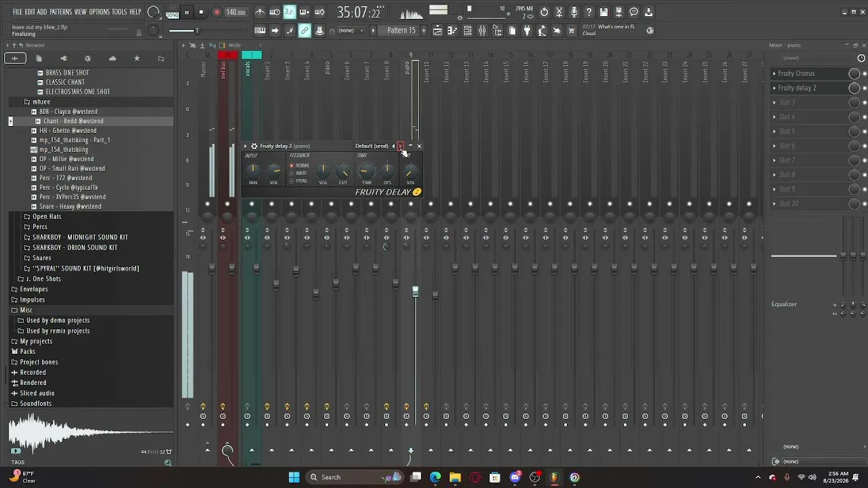868x488 pixels.
Task: Select next preset arrow in Fruity Delay
Action: point(400,146)
